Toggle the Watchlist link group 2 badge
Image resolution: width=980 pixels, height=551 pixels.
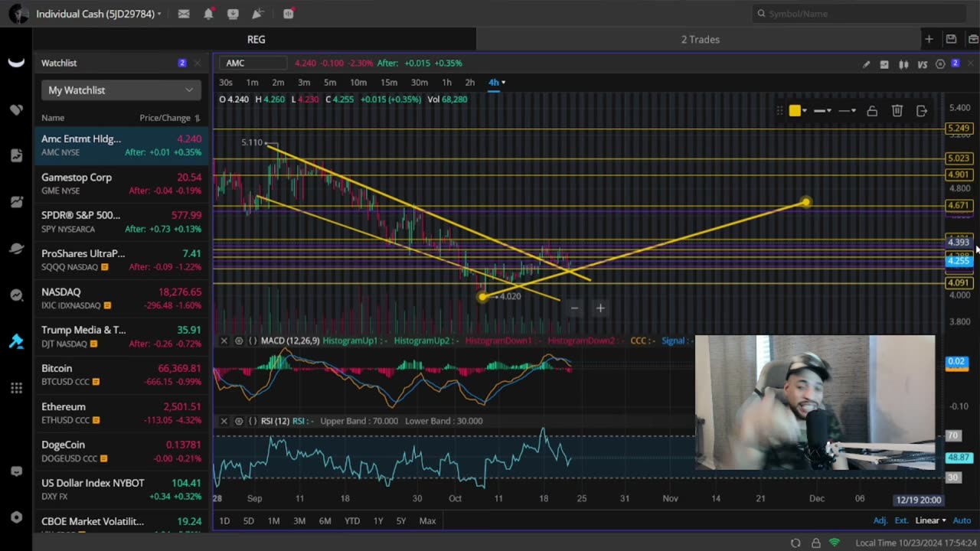tap(182, 63)
